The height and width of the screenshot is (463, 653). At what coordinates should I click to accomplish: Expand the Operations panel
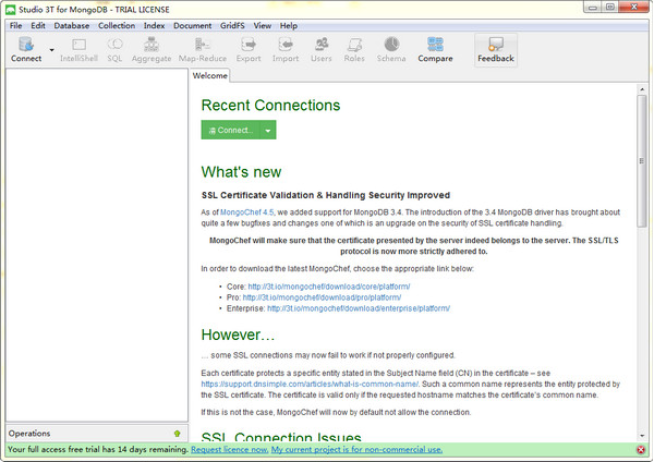[177, 433]
